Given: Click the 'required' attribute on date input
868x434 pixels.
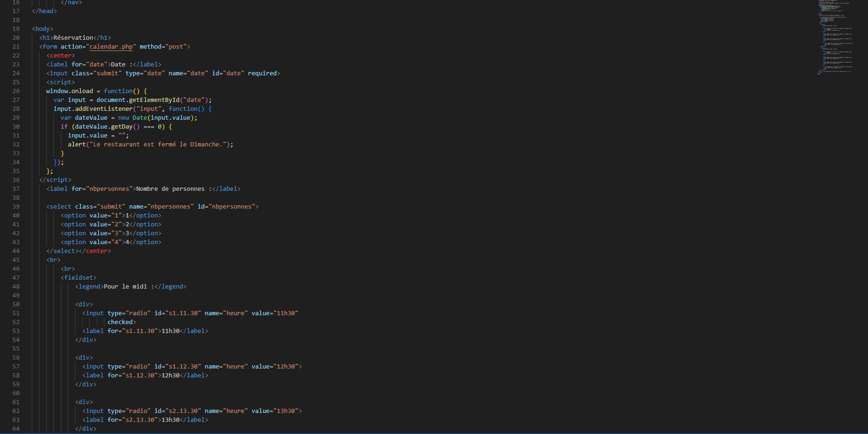Looking at the screenshot, I should [262, 73].
